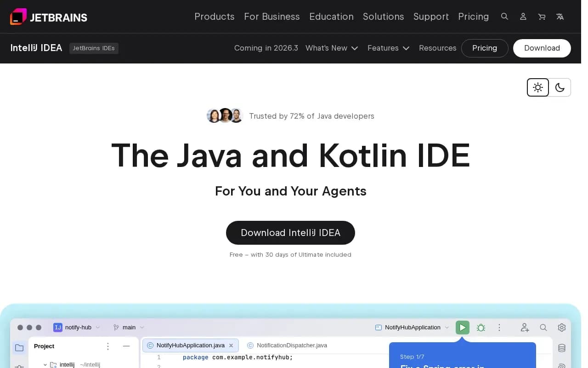Viewport: 588px width, 368px height.
Task: Collapse the intellij tree node
Action: point(45,365)
